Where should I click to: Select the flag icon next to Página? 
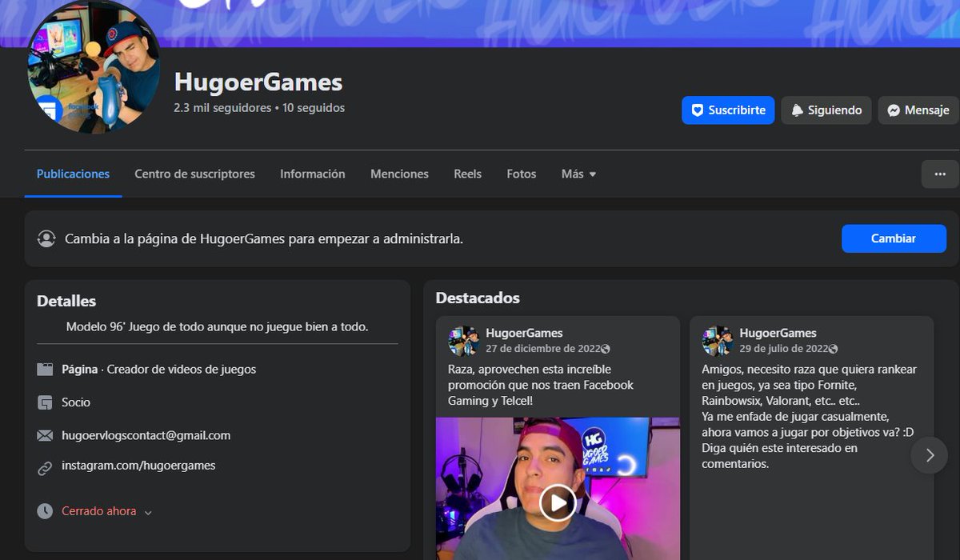(x=44, y=369)
